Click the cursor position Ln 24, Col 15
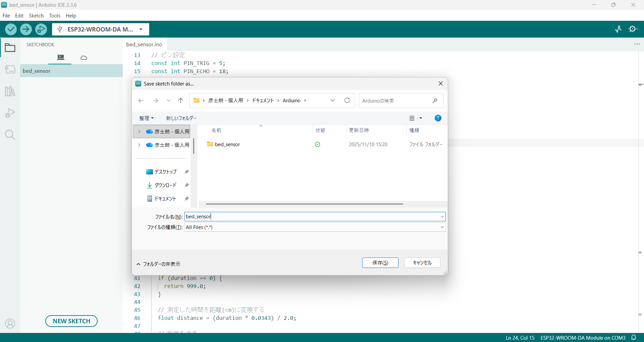This screenshot has width=644, height=342. (x=520, y=338)
